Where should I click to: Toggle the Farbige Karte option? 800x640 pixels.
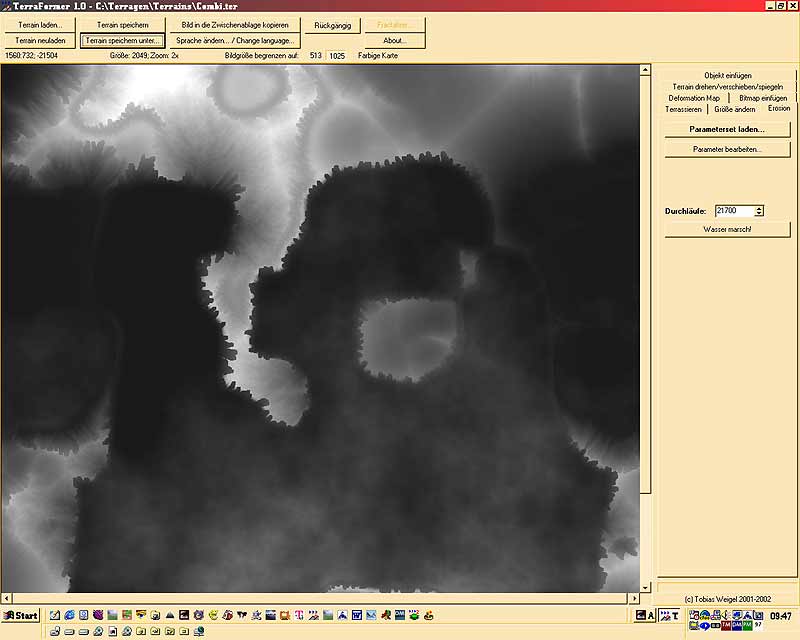[377, 56]
